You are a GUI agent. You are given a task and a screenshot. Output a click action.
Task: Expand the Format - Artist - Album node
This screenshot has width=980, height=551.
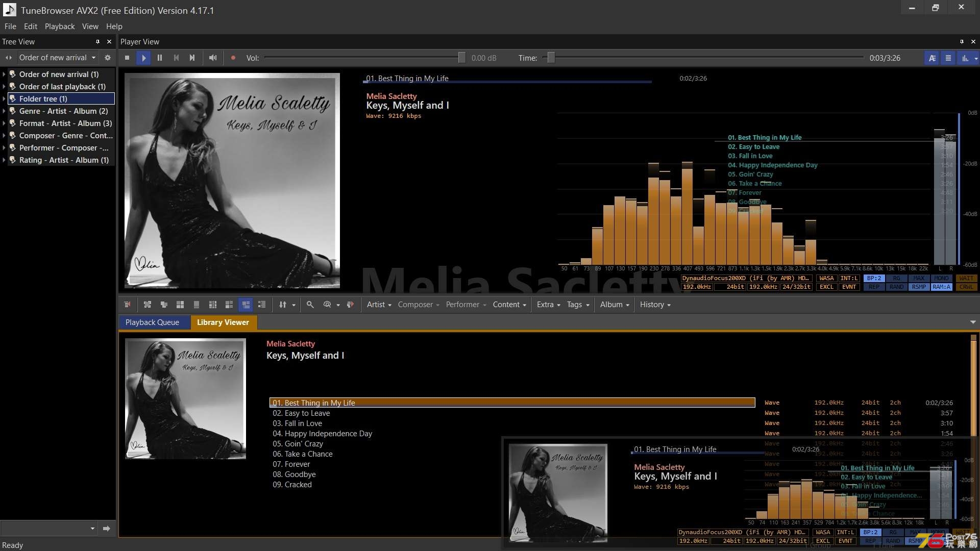[x=4, y=123]
